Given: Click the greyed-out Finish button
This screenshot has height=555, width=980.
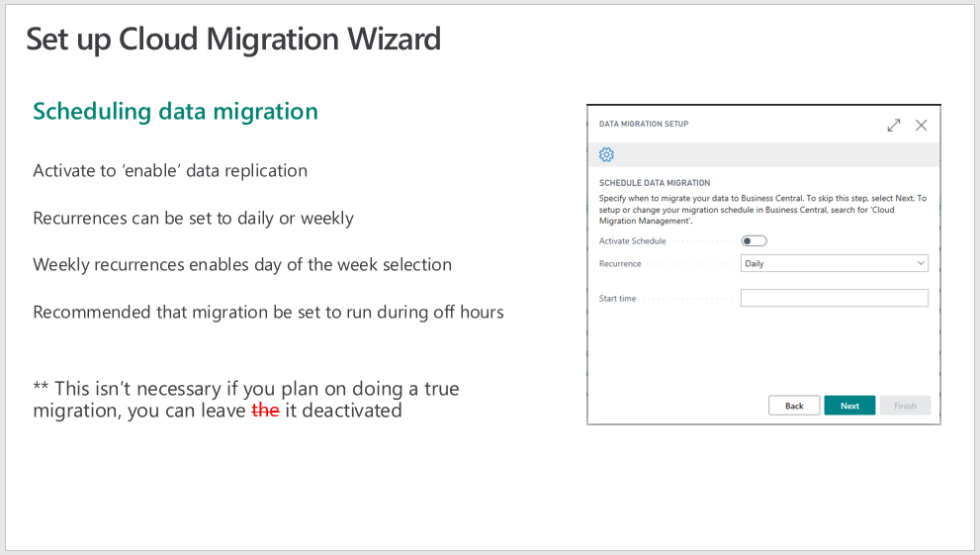Looking at the screenshot, I should [905, 406].
